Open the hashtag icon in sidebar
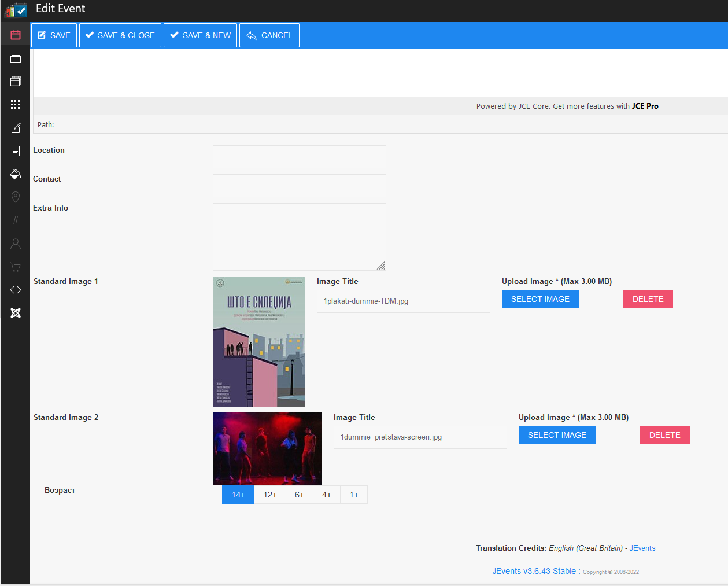This screenshot has height=586, width=728. coord(16,220)
